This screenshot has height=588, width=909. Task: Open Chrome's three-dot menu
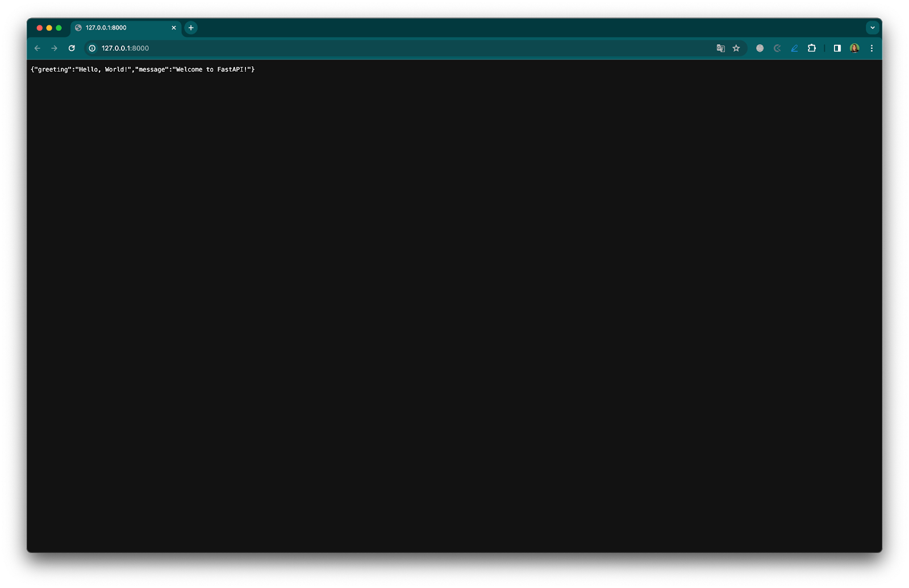(872, 48)
